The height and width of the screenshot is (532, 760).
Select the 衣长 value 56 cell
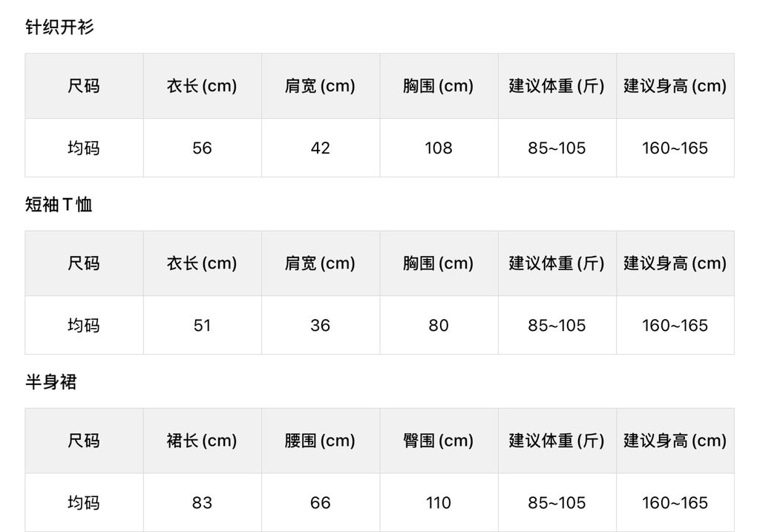pyautogui.click(x=202, y=148)
